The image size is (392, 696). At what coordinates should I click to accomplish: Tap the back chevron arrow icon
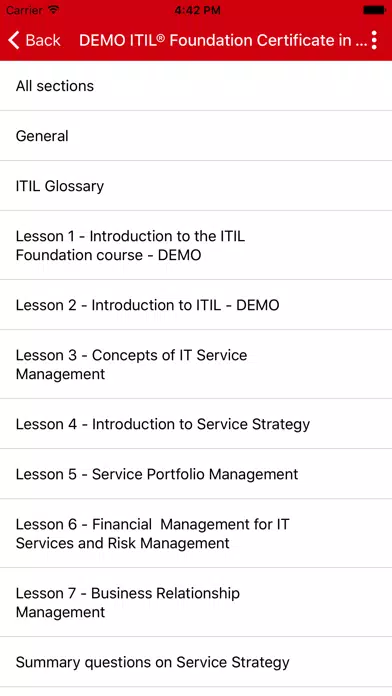point(14,40)
